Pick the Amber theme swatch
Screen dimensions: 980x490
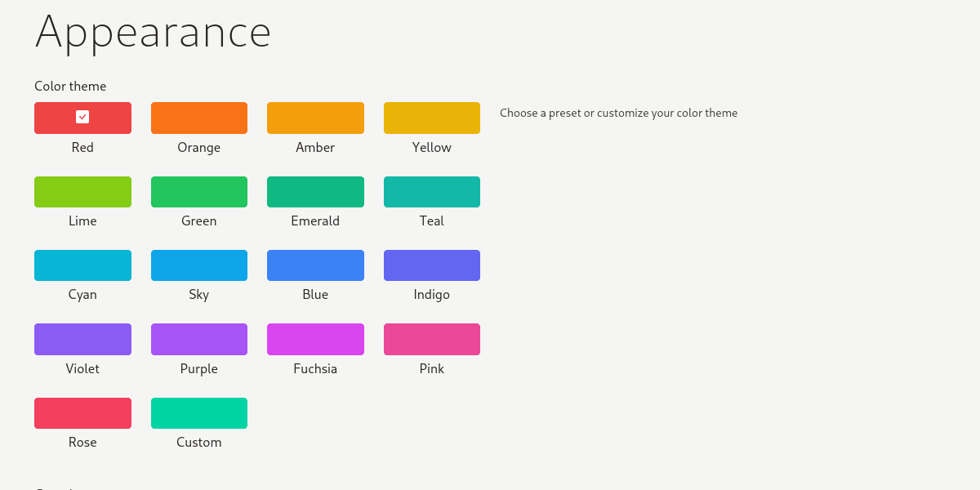click(315, 118)
